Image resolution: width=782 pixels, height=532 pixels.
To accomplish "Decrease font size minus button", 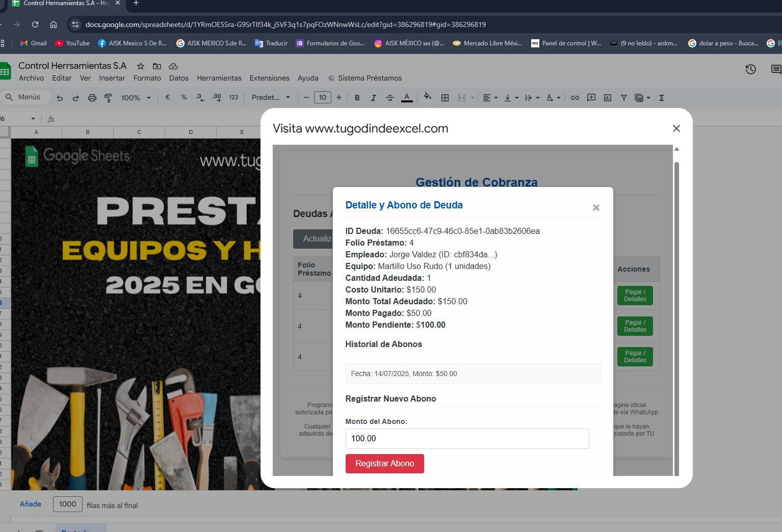I will pos(306,97).
